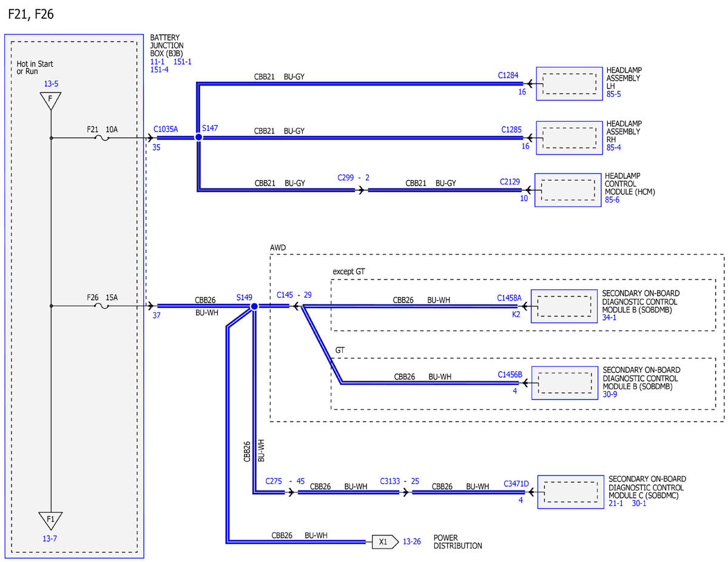Open the 34-1 SOBDMB reference link

[610, 319]
